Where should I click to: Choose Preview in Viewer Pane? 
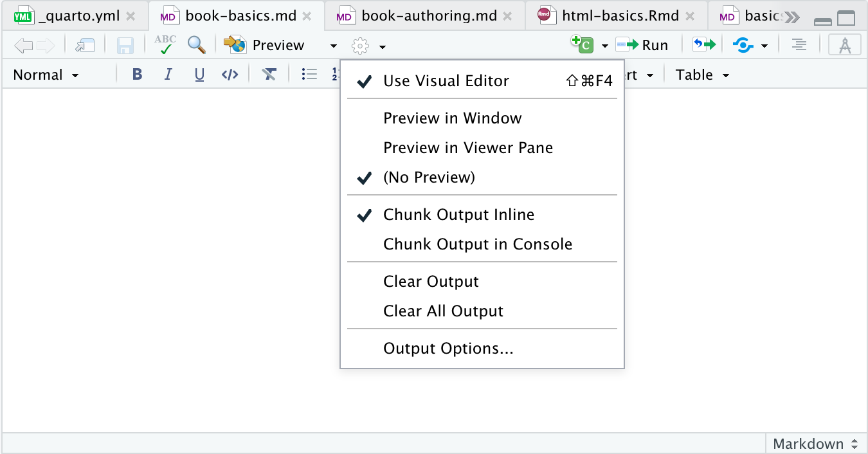[x=467, y=148]
